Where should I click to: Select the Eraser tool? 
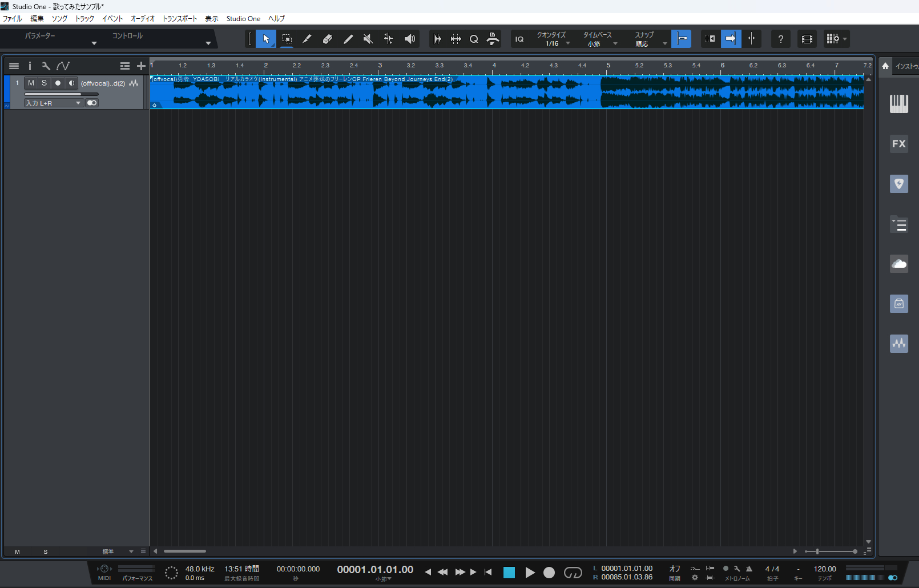pyautogui.click(x=327, y=39)
